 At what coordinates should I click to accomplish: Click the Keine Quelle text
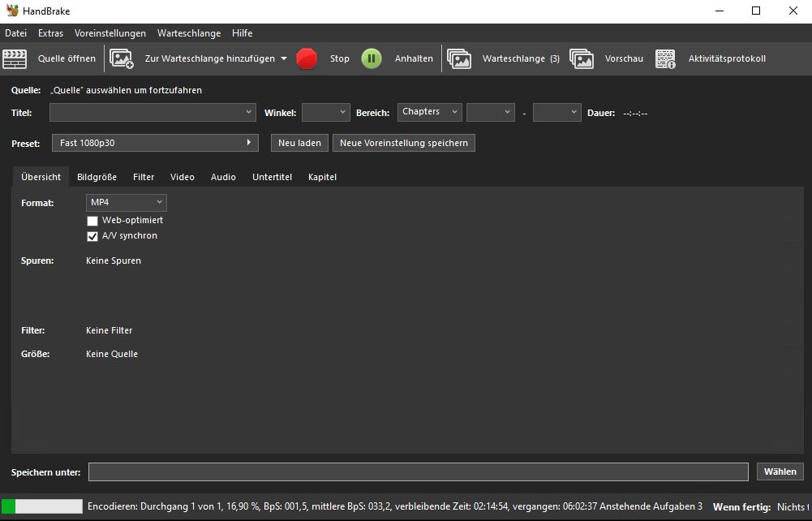coord(112,355)
